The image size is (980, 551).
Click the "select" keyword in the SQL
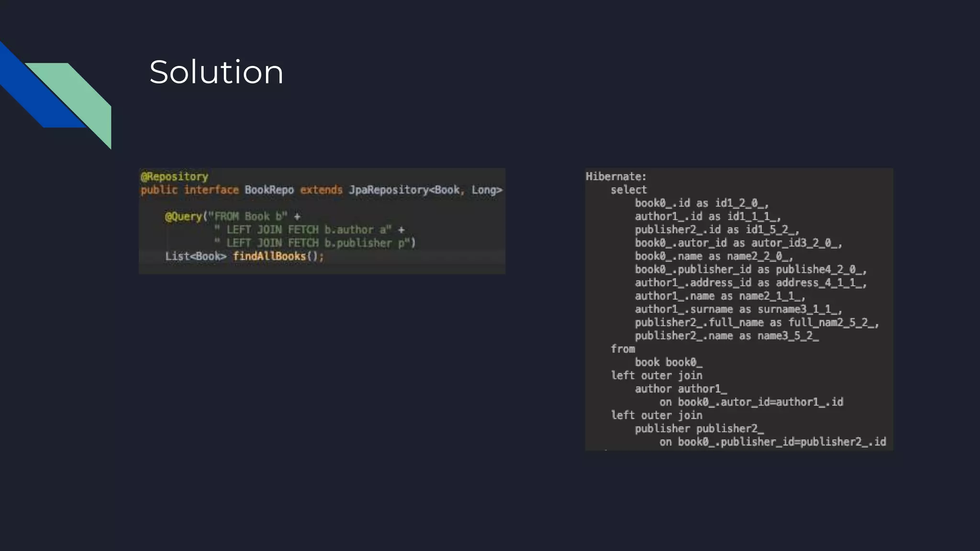tap(628, 190)
